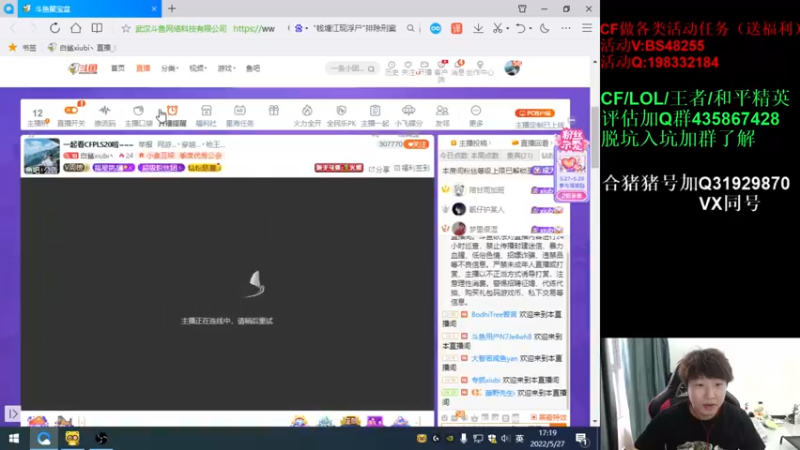Expand the arrow next to scissors tool

pos(508,29)
